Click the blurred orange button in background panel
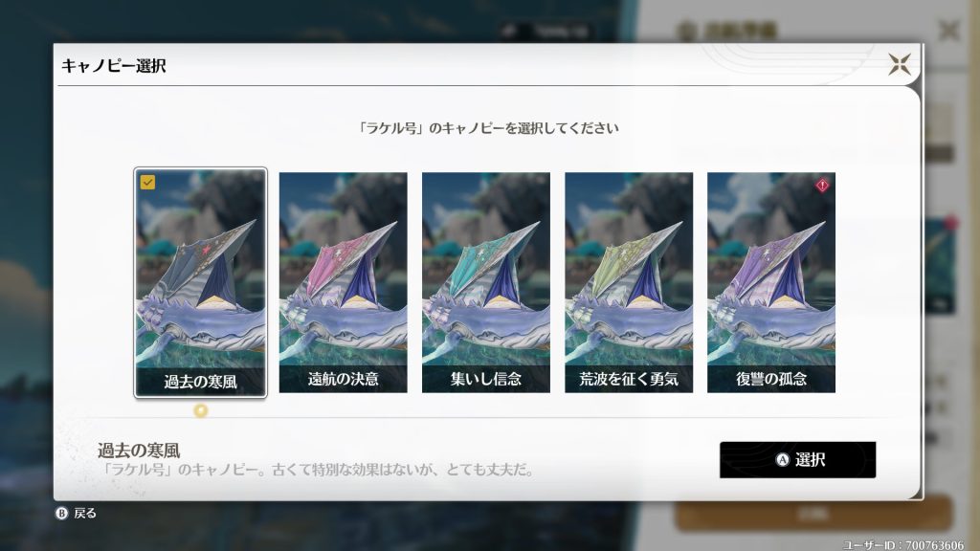The height and width of the screenshot is (551, 980). tap(813, 514)
